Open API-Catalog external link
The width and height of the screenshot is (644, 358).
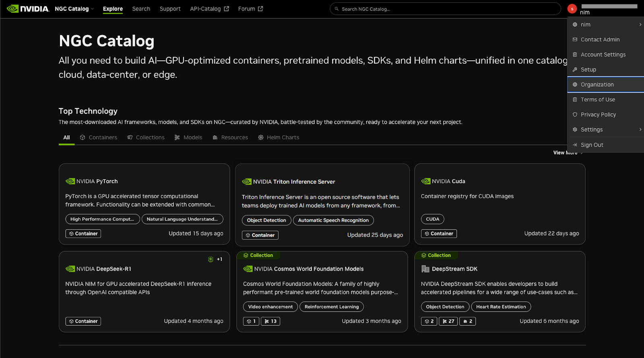pos(209,9)
